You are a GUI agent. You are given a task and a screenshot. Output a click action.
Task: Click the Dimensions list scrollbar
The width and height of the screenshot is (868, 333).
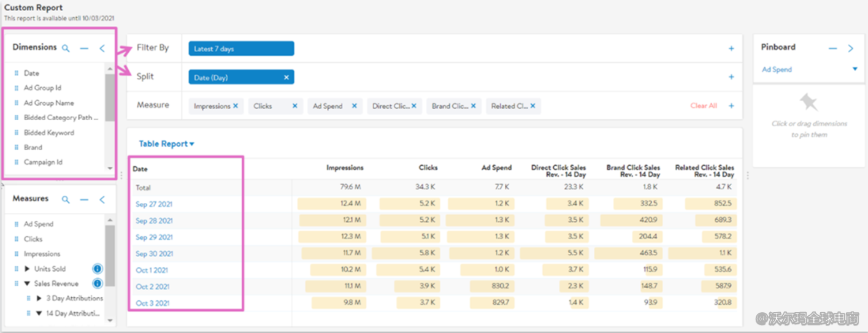109,98
